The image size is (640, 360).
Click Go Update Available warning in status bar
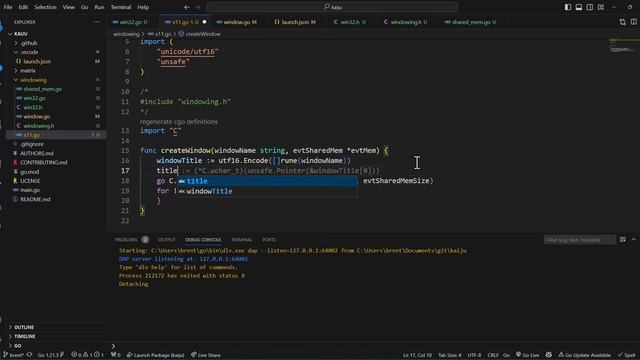[x=584, y=355]
